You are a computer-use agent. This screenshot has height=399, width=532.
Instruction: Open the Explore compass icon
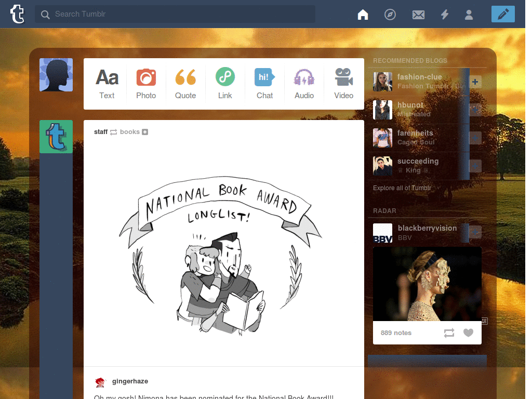click(x=390, y=14)
